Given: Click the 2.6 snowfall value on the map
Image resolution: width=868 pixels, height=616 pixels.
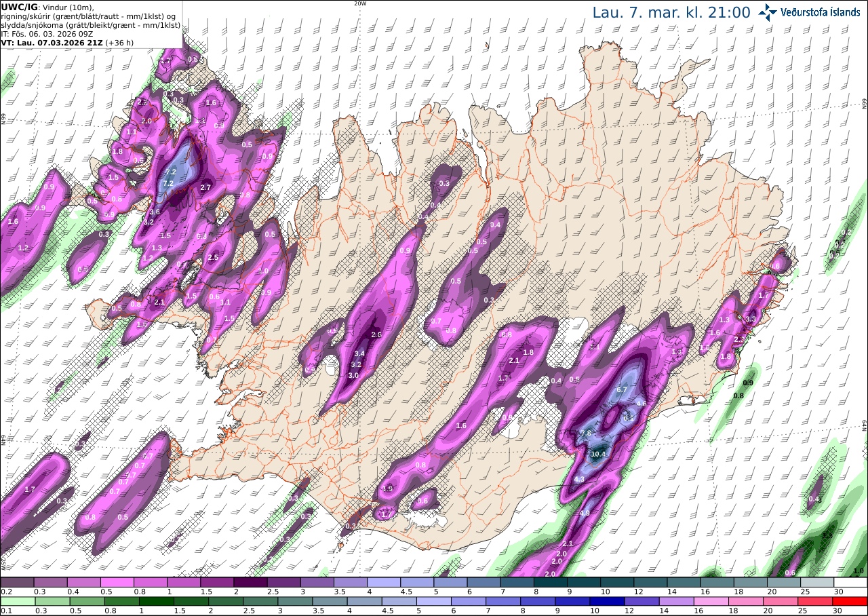Looking at the screenshot, I should pyautogui.click(x=377, y=335).
